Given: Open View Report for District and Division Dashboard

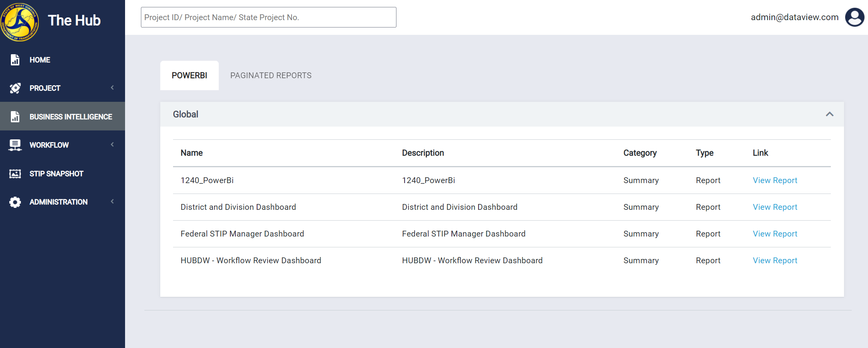Looking at the screenshot, I should click(775, 207).
